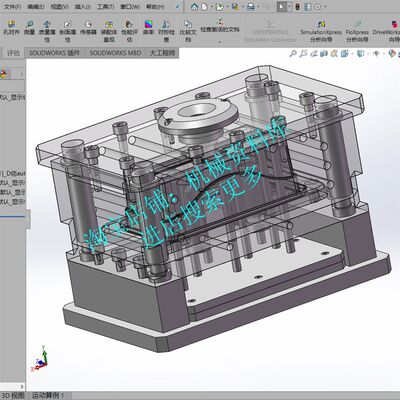
Task: Open 质量属性 mass properties
Action: click(47, 32)
